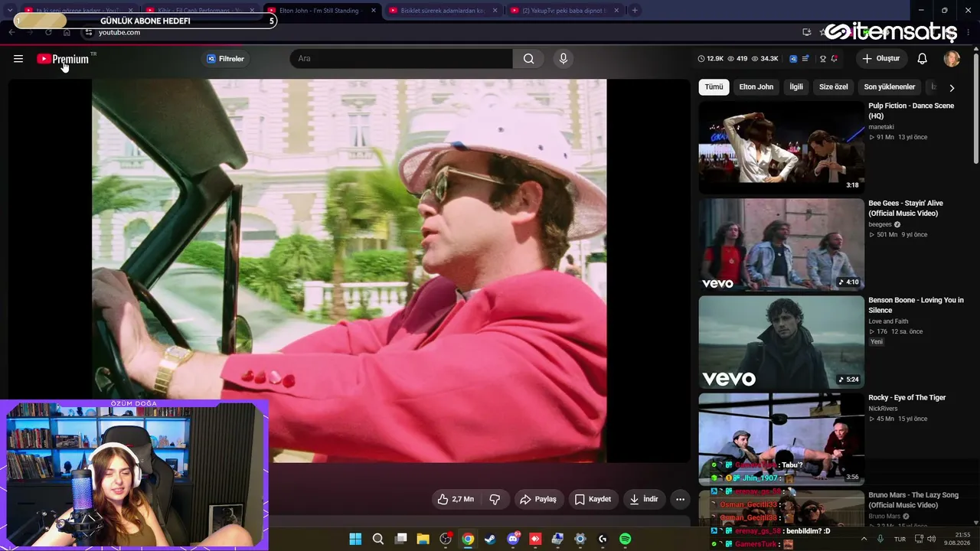The width and height of the screenshot is (980, 551).
Task: Open the Rocky Eye of The Tiger thumbnail
Action: tap(782, 439)
